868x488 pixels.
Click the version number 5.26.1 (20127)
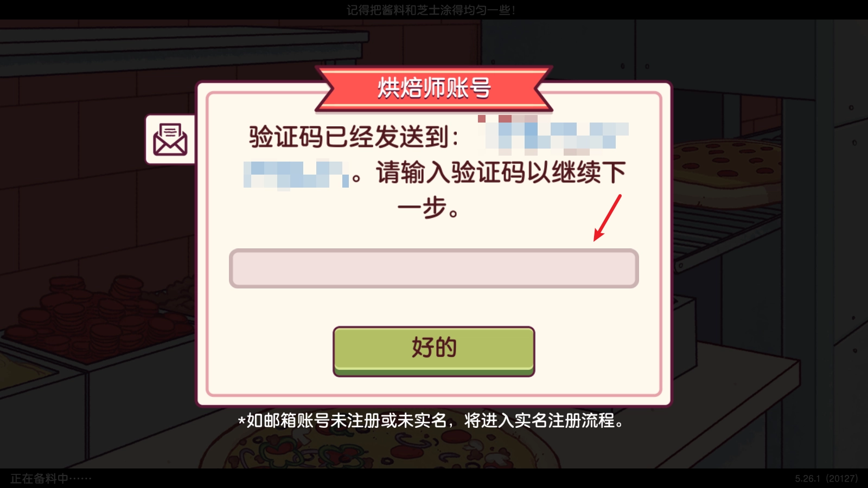826,478
